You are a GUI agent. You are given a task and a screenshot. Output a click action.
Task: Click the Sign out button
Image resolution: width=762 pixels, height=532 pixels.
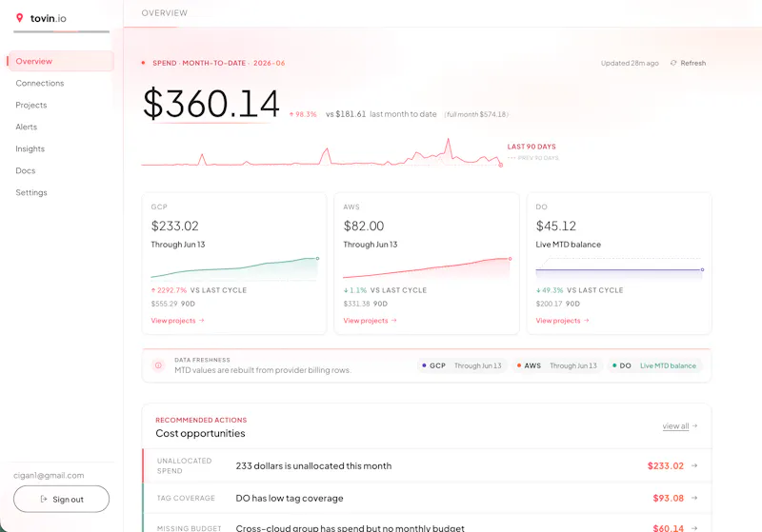pyautogui.click(x=61, y=499)
